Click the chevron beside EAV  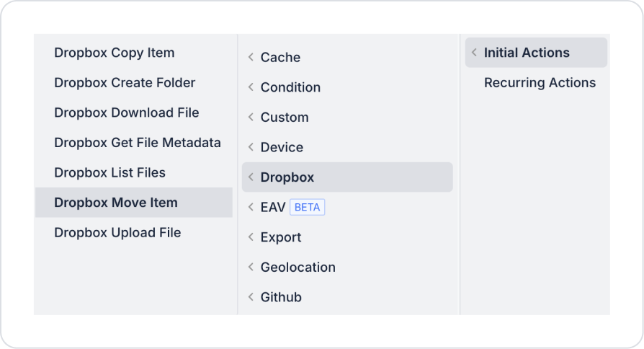pos(251,207)
